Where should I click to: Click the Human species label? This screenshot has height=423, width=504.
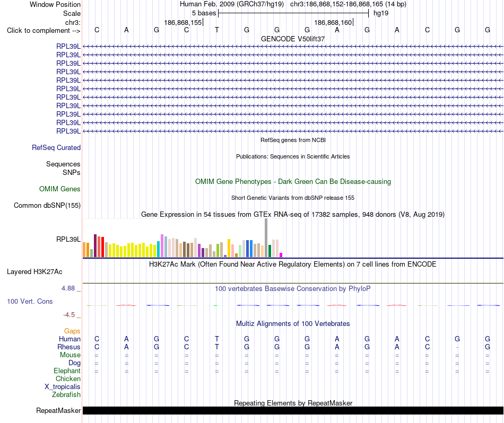click(x=69, y=339)
